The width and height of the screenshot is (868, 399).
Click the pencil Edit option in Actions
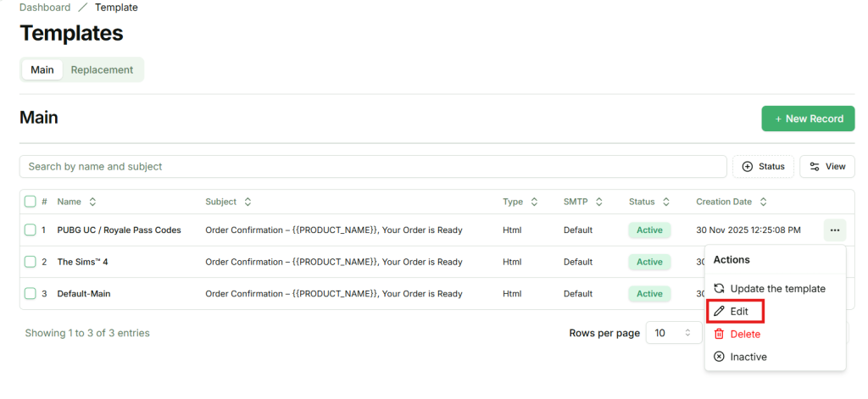pyautogui.click(x=736, y=311)
